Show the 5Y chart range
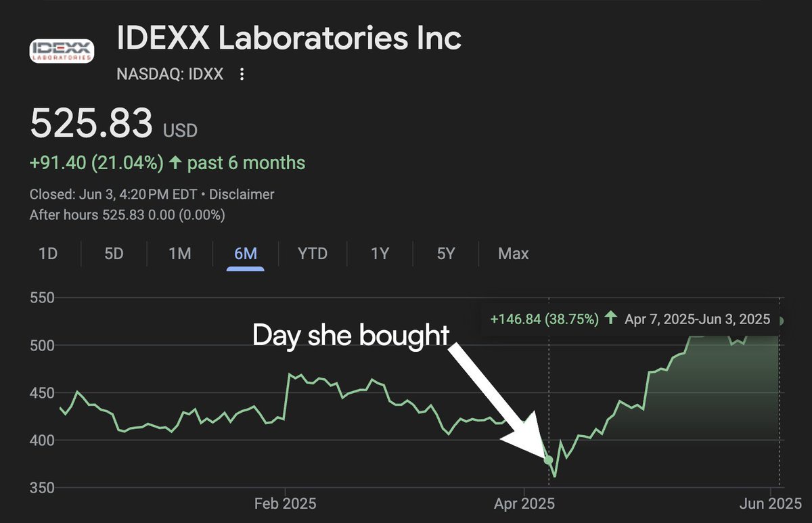 click(446, 254)
